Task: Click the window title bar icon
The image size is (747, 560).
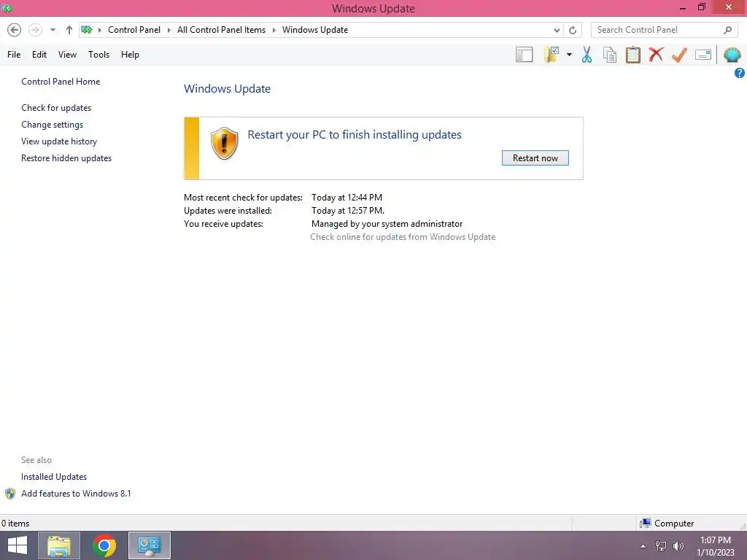Action: point(7,8)
